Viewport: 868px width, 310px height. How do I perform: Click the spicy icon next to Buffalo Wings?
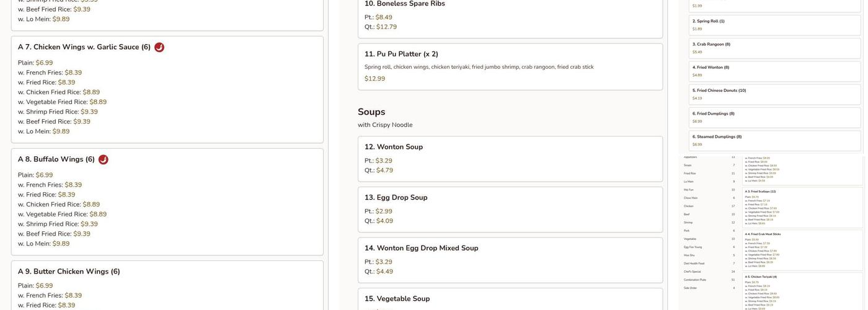point(104,159)
